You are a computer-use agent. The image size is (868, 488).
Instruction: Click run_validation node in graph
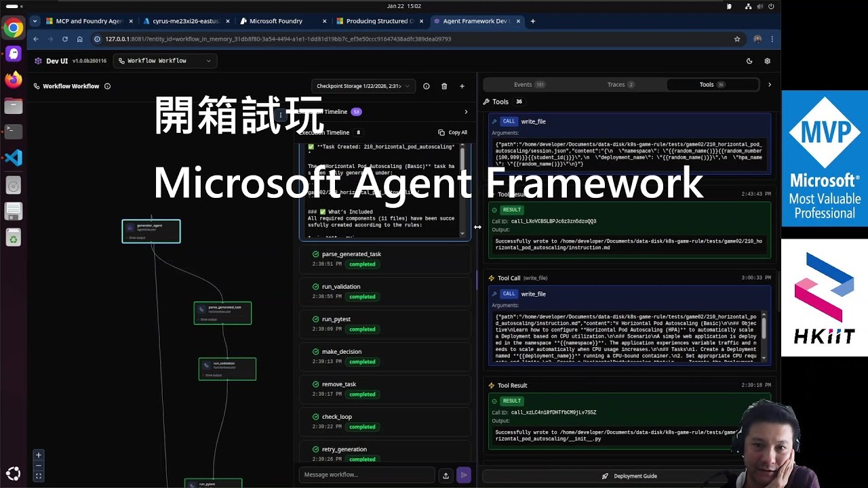227,369
